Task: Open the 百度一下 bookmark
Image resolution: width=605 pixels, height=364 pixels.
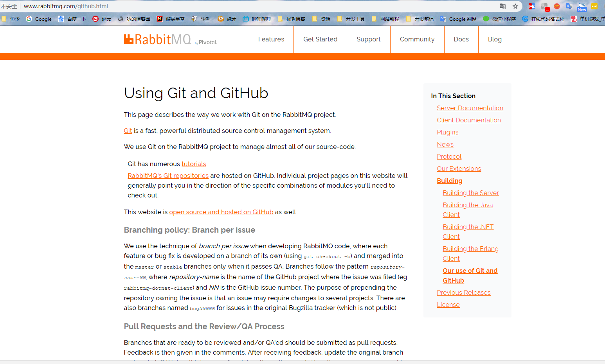Action: tap(72, 19)
